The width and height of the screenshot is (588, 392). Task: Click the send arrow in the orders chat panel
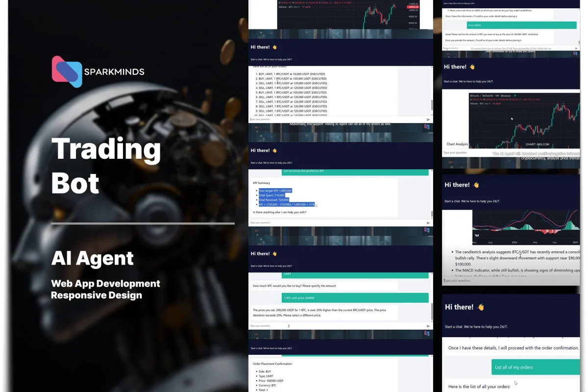coord(428,120)
